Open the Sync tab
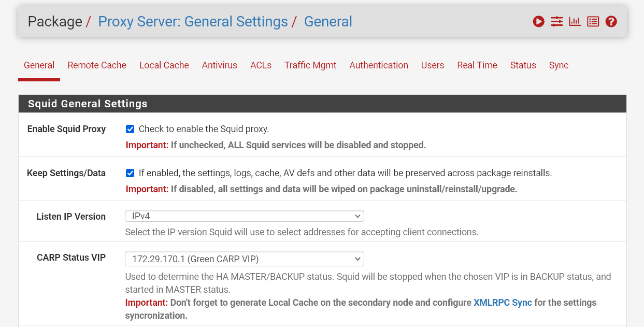Image resolution: width=644 pixels, height=327 pixels. pyautogui.click(x=559, y=65)
